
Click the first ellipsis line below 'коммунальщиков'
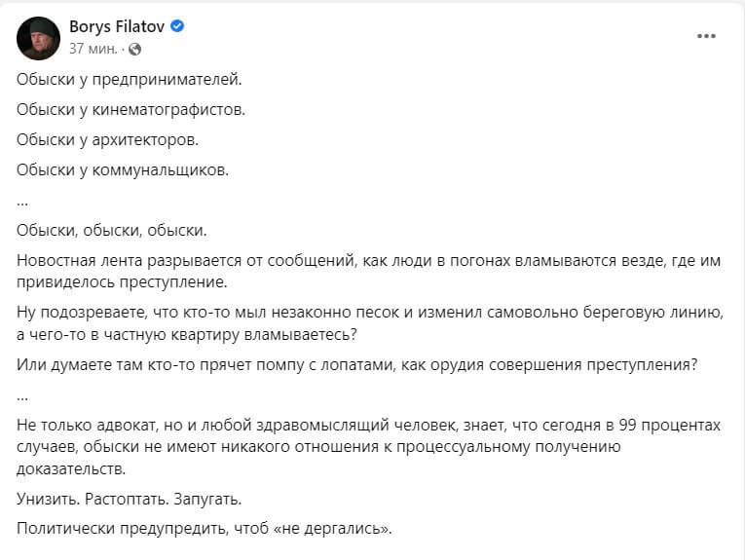22,204
